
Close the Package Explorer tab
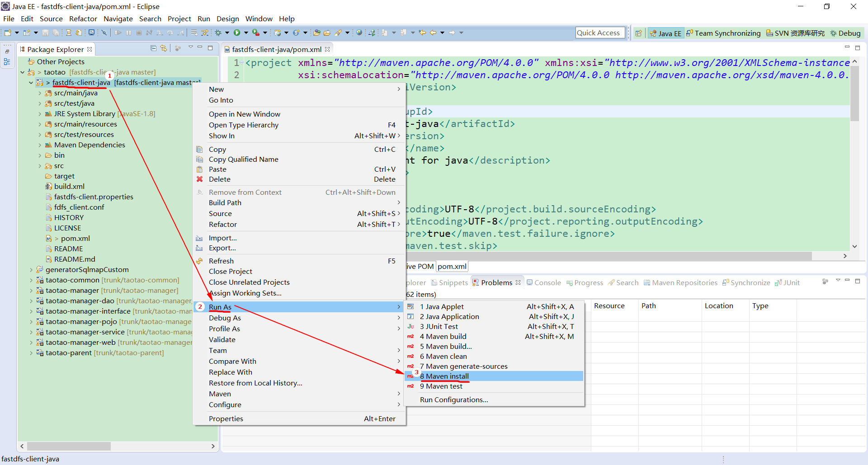click(90, 49)
